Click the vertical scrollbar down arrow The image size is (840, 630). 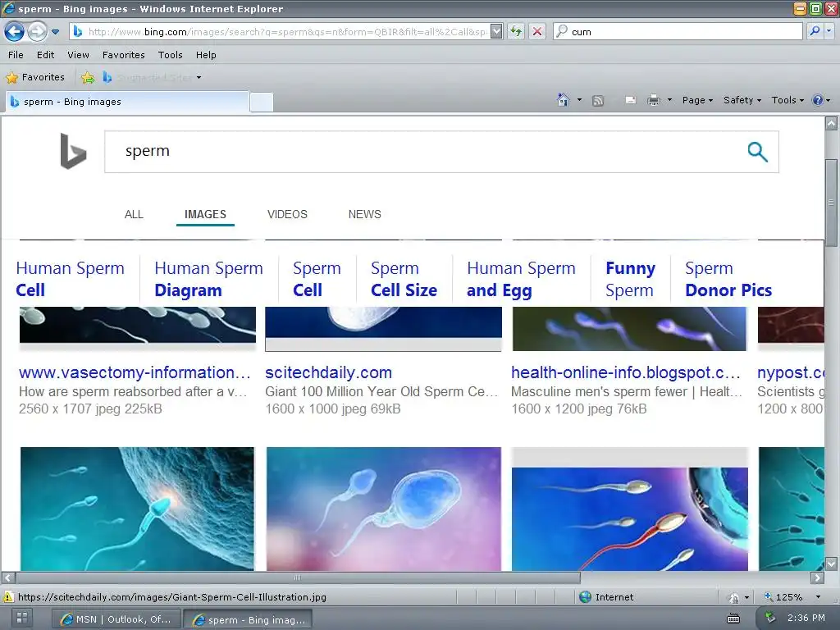pos(831,564)
